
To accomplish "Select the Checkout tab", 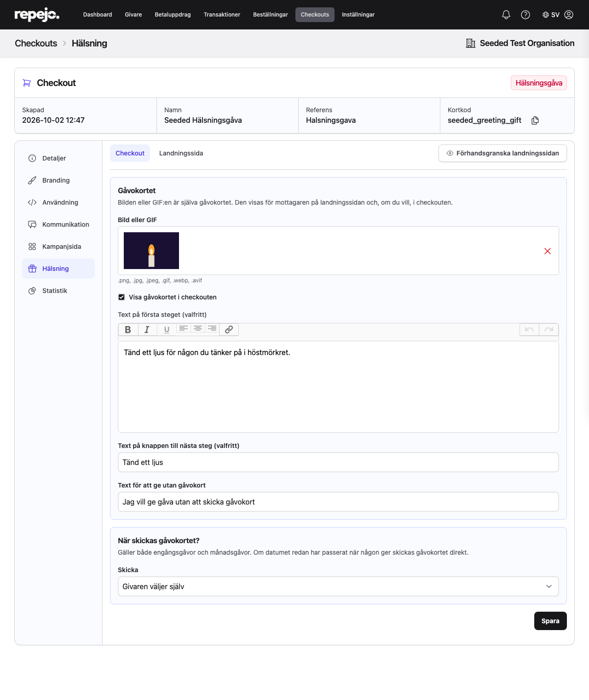I will [130, 153].
